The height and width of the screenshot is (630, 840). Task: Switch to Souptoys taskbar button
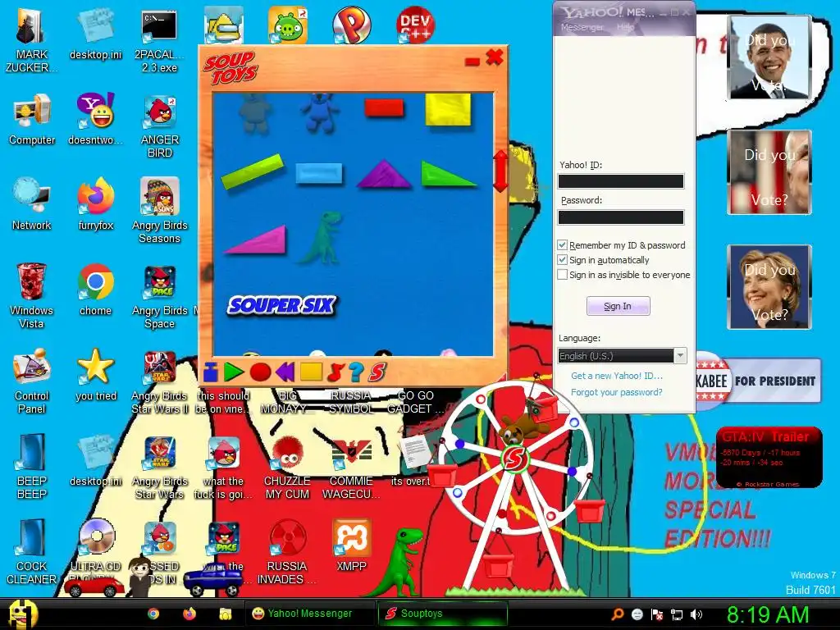(x=442, y=614)
